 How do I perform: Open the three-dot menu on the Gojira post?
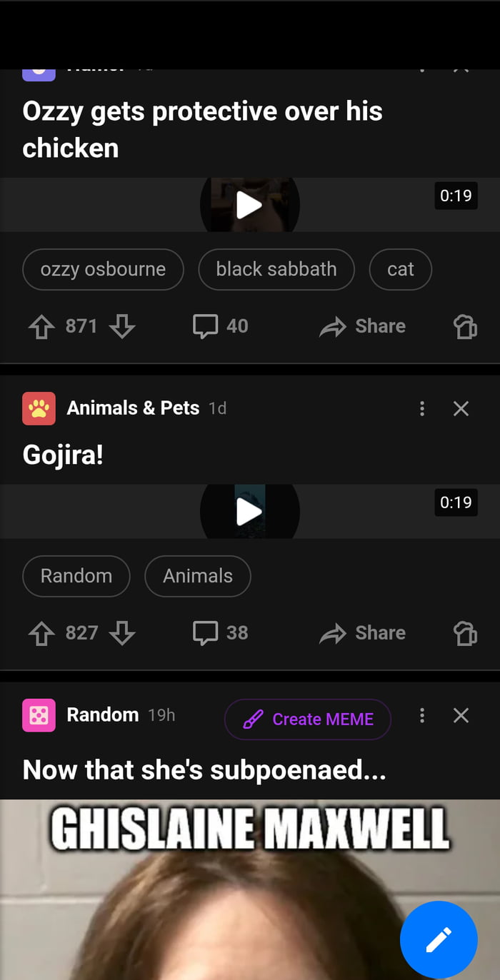tap(422, 408)
